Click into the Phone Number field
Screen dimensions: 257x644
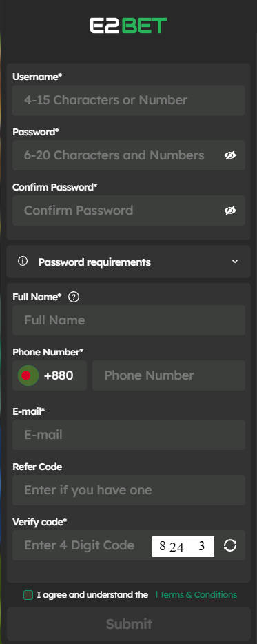169,375
